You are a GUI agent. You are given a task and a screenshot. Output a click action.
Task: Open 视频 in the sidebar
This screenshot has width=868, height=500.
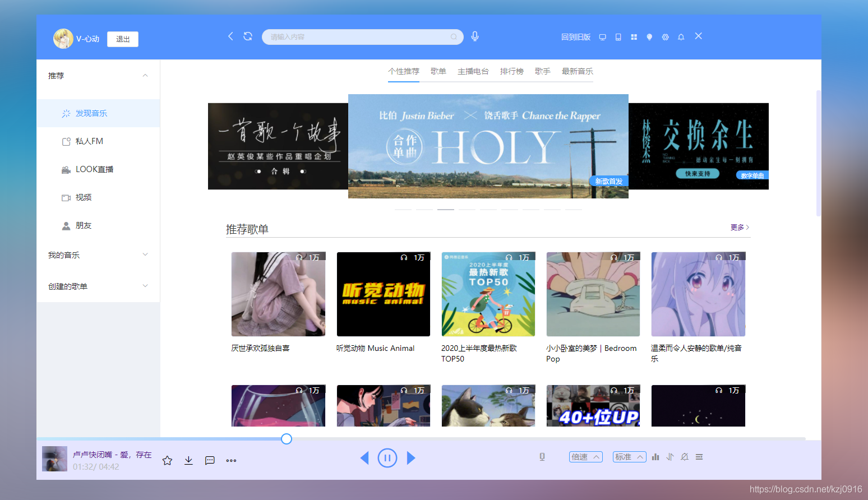point(98,197)
